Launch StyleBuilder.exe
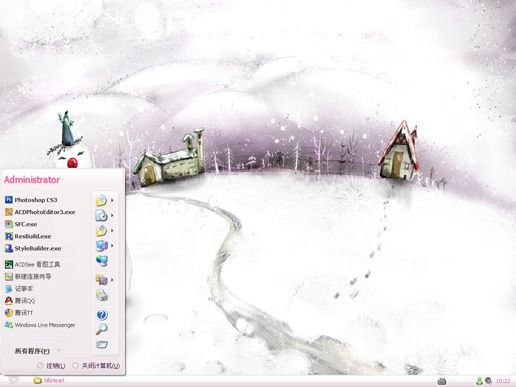This screenshot has width=516, height=387. [x=33, y=248]
